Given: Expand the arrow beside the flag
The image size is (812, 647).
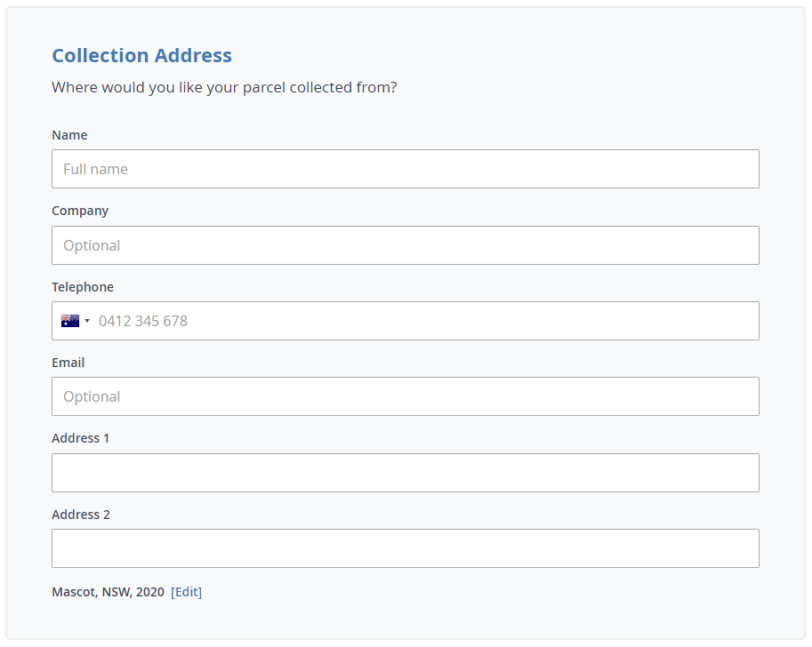Looking at the screenshot, I should [87, 321].
